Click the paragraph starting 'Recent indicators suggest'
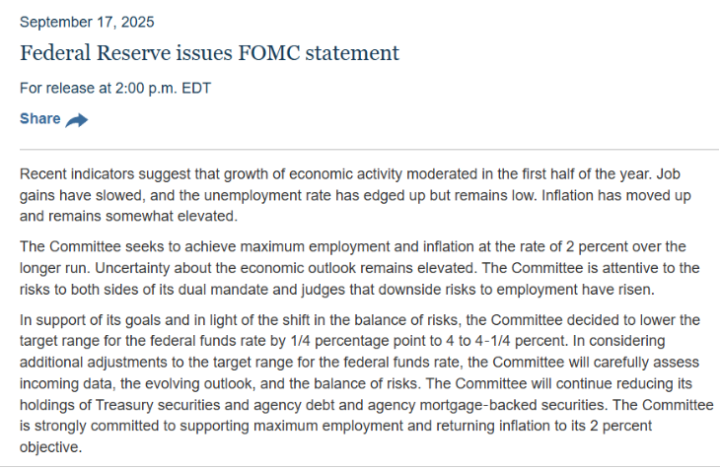The height and width of the screenshot is (468, 720). click(355, 195)
